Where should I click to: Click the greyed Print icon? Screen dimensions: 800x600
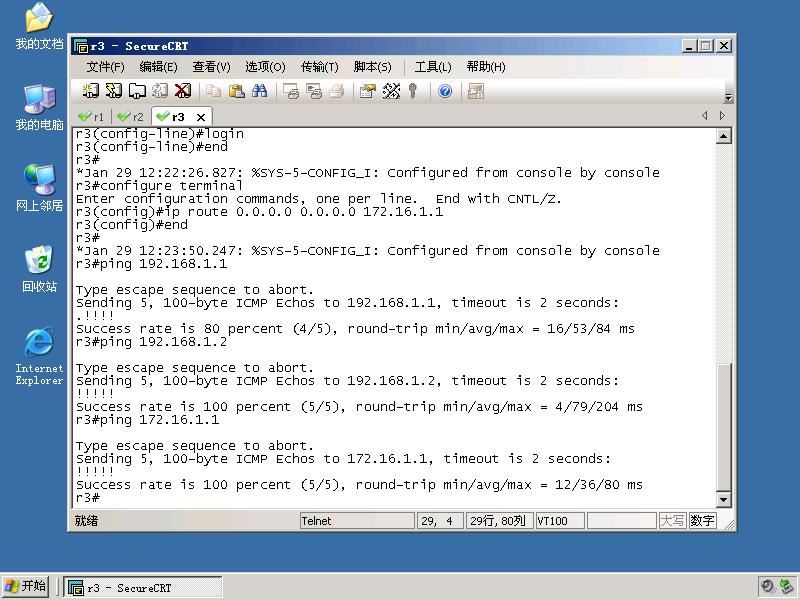click(x=336, y=91)
